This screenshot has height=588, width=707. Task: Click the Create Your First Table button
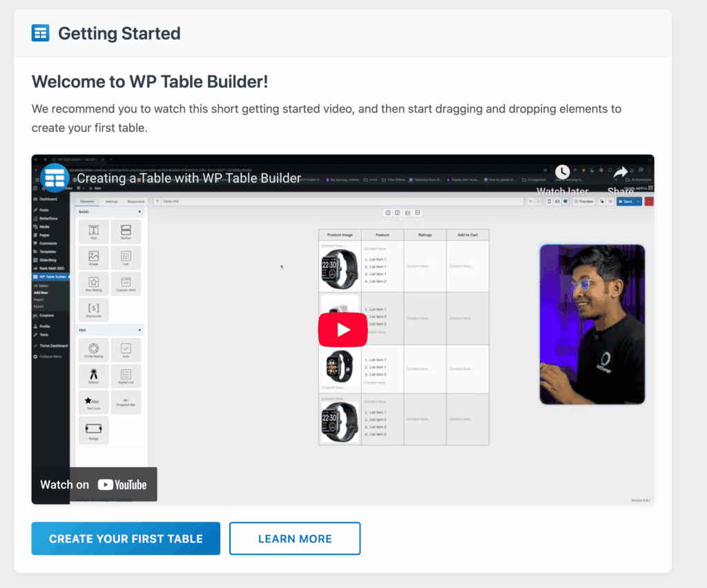(126, 538)
